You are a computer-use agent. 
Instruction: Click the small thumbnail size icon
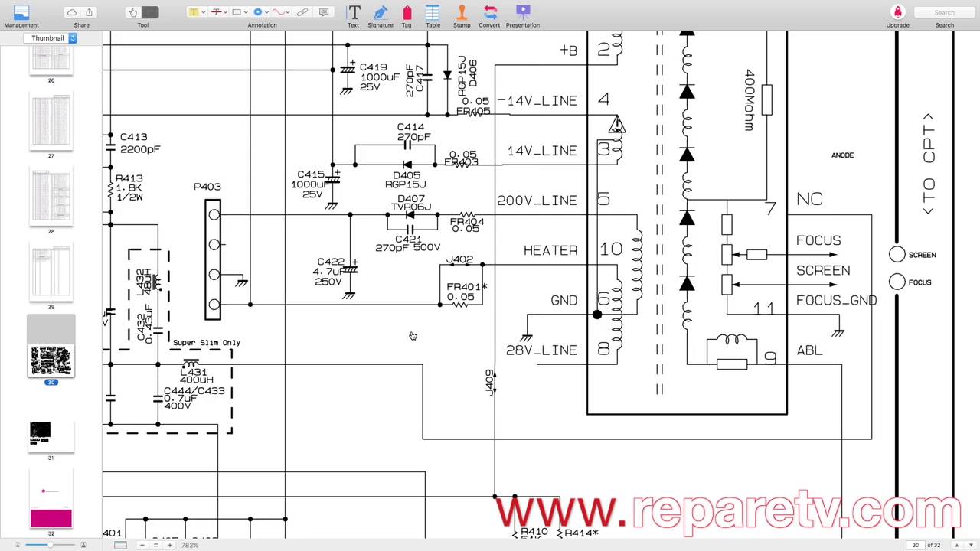coord(17,545)
